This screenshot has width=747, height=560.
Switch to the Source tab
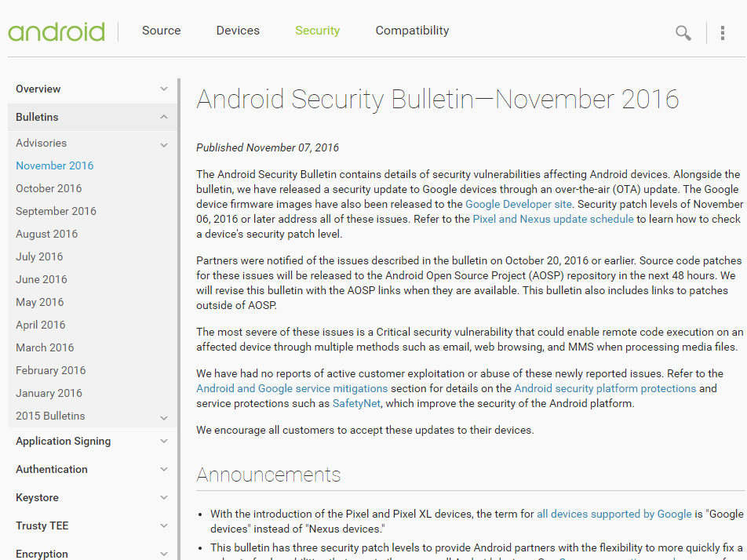pos(162,31)
